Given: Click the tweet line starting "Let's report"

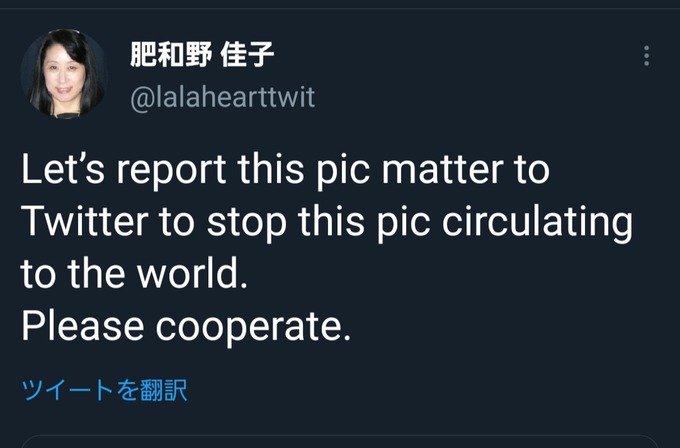Looking at the screenshot, I should 285,170.
